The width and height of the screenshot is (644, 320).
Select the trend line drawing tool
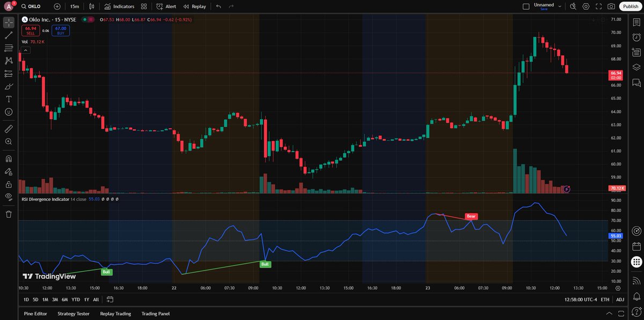point(9,35)
